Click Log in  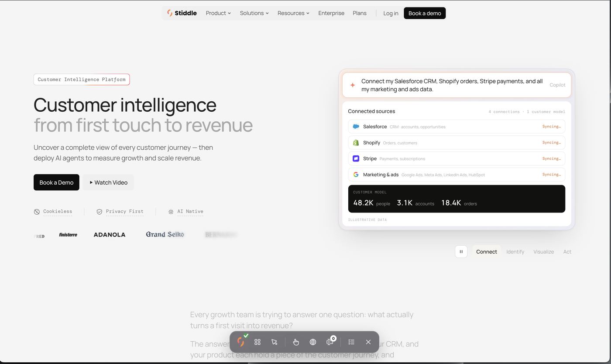click(x=391, y=13)
